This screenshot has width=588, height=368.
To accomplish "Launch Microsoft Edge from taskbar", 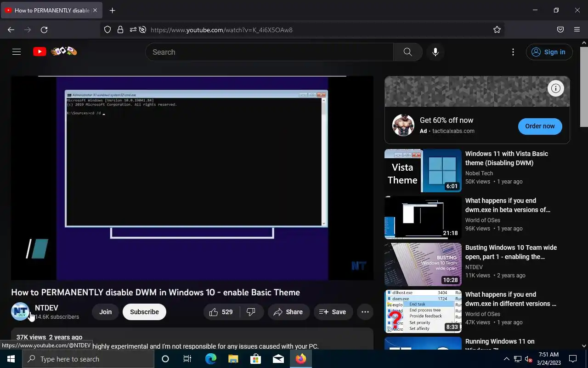I will coord(210,359).
